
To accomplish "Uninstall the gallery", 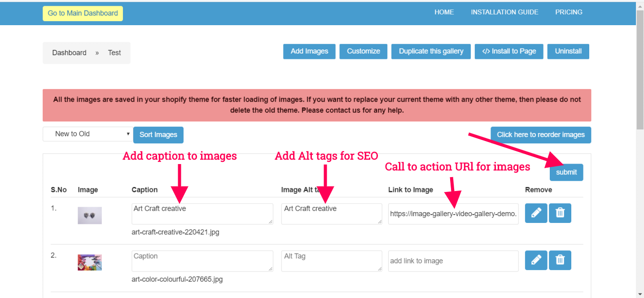I will pyautogui.click(x=568, y=51).
